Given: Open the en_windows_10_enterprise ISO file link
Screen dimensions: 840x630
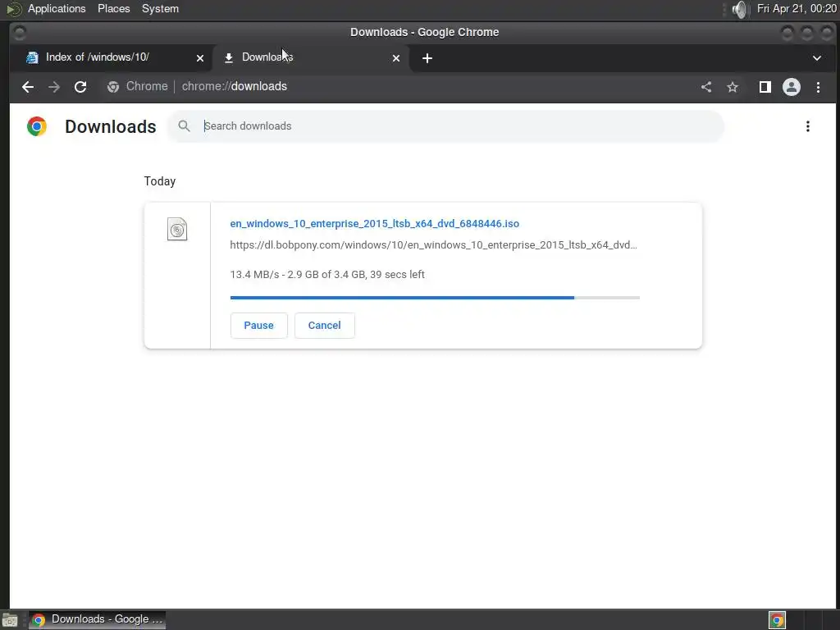Looking at the screenshot, I should click(374, 223).
